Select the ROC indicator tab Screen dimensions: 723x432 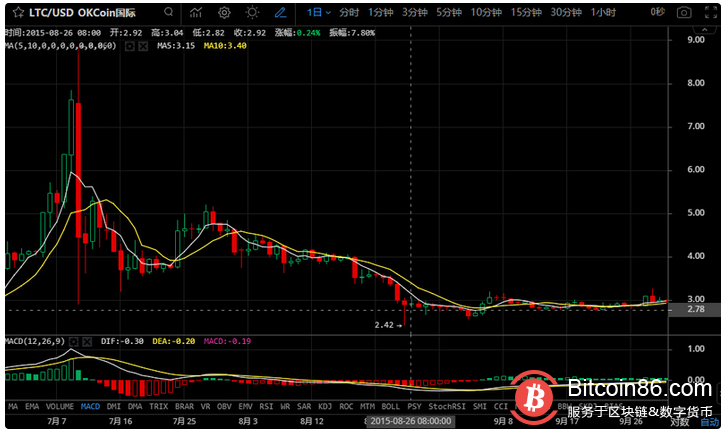pos(346,407)
